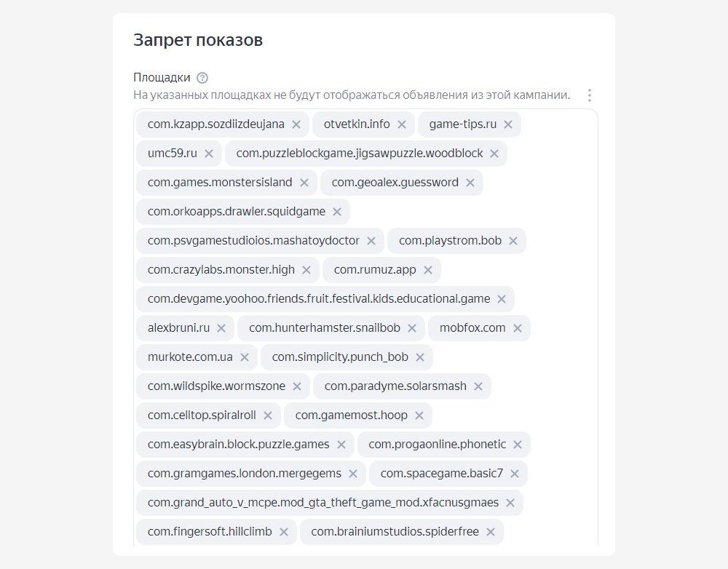Select the com.crazylabs.monster.high tag text
Screen dimensions: 728x569
click(x=221, y=270)
